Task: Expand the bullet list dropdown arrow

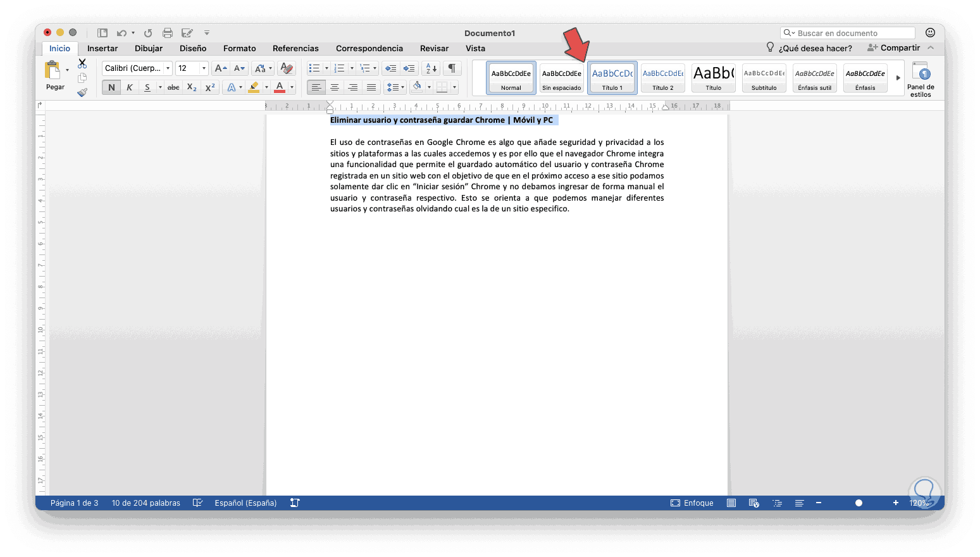Action: click(x=326, y=68)
